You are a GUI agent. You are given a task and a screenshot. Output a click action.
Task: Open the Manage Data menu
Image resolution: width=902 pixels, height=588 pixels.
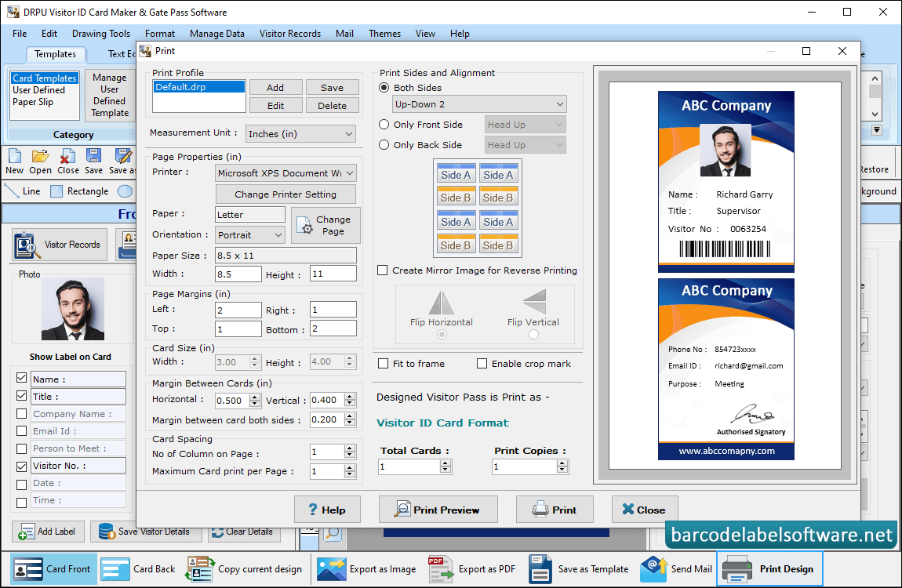[x=216, y=34]
